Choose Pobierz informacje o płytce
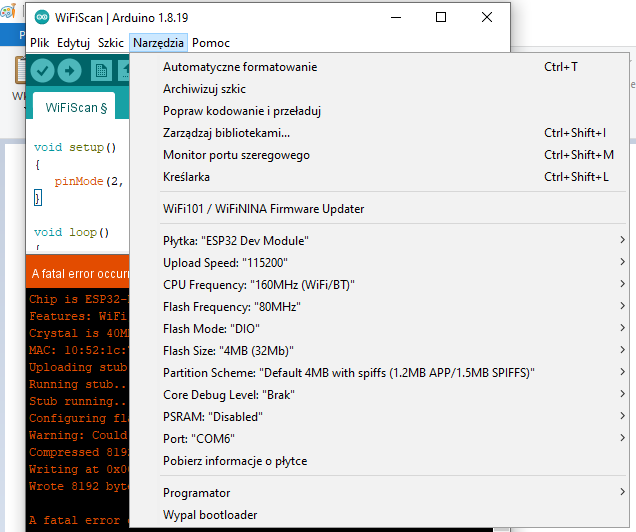The width and height of the screenshot is (636, 532). [x=379, y=461]
